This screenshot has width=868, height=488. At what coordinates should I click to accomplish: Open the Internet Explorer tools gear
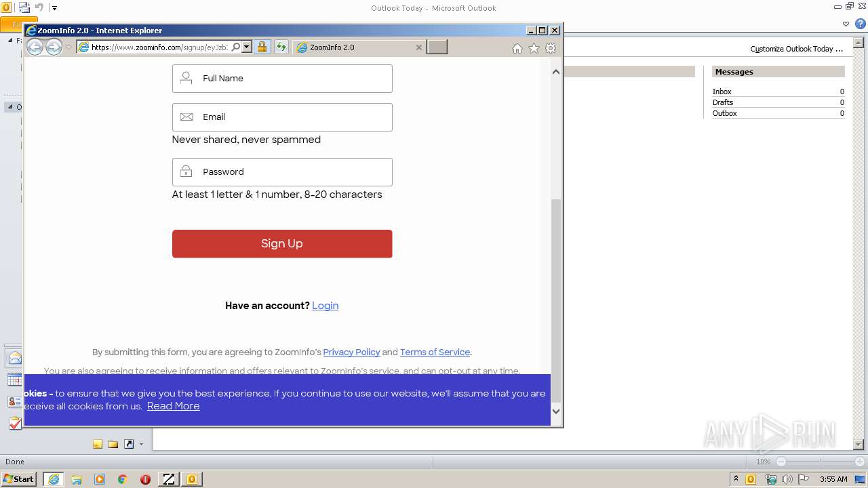point(551,48)
